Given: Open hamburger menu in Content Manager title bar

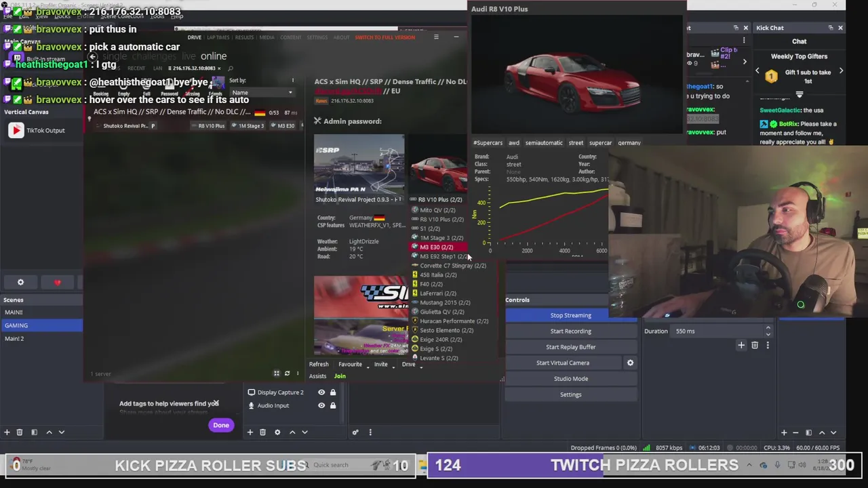Looking at the screenshot, I should tap(436, 37).
